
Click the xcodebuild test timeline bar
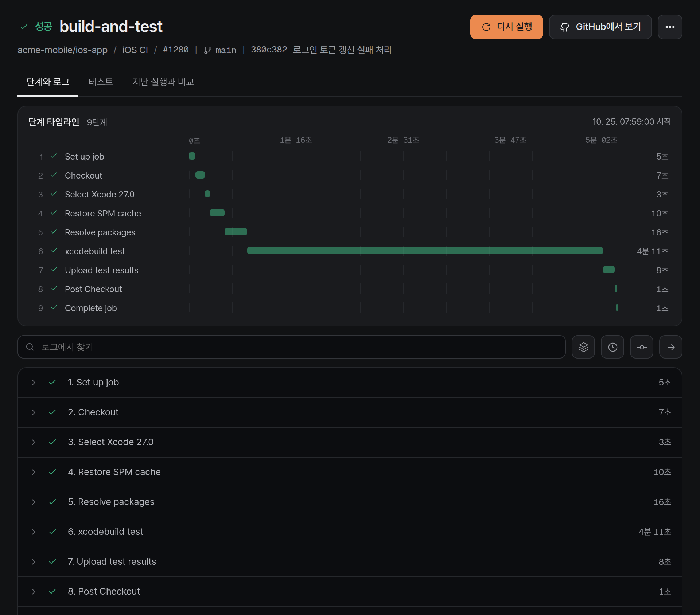pos(425,251)
